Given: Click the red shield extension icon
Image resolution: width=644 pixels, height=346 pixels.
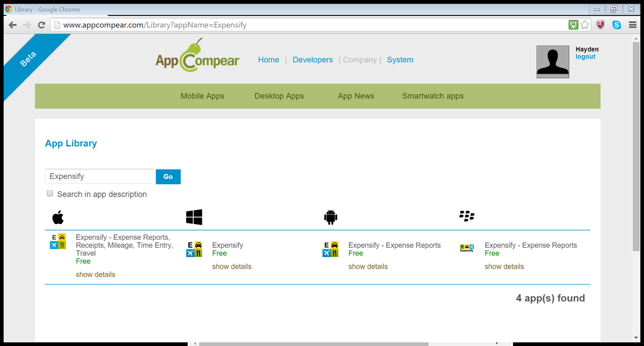Looking at the screenshot, I should coord(601,25).
